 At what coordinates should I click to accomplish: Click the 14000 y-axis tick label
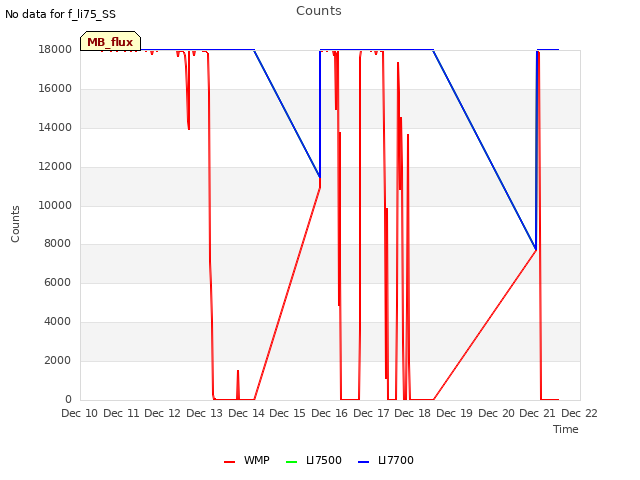point(55,128)
